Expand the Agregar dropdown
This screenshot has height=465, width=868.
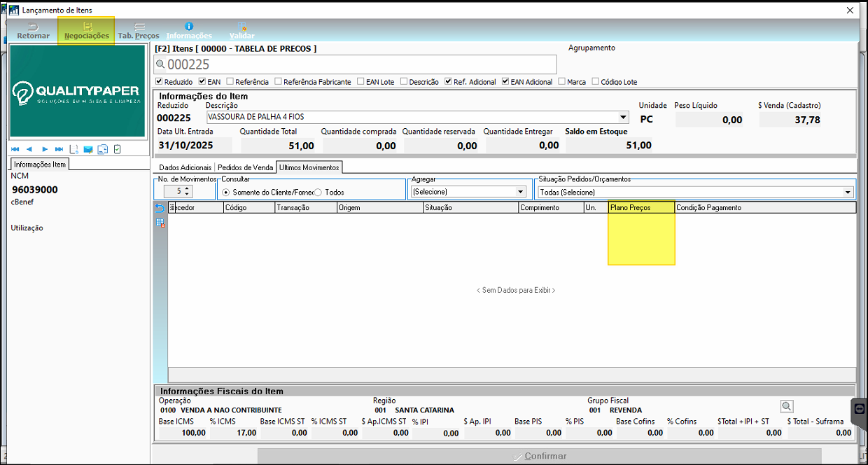(520, 192)
